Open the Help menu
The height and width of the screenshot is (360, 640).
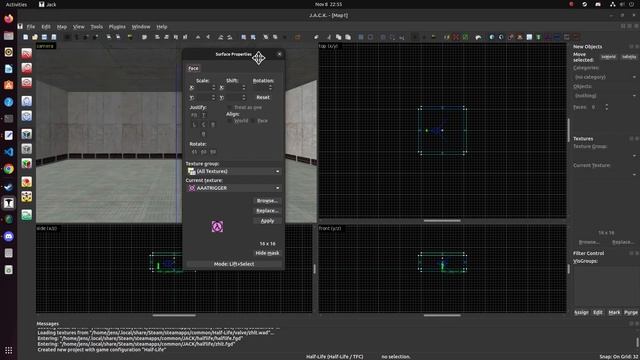(x=162, y=27)
